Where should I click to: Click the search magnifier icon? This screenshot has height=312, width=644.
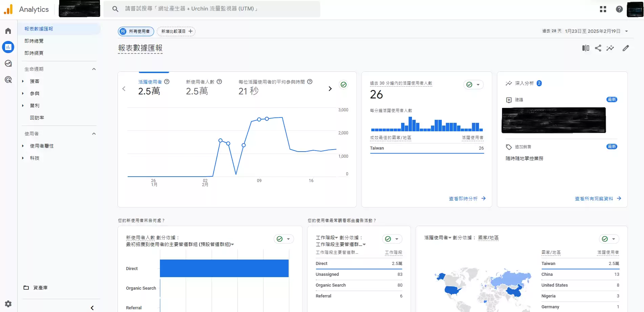[x=115, y=9]
